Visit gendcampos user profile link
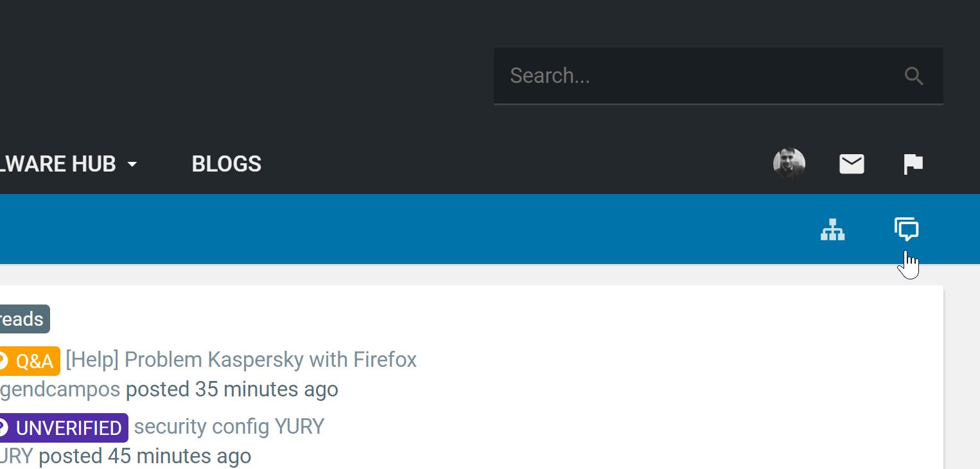The width and height of the screenshot is (980, 469). (x=59, y=389)
